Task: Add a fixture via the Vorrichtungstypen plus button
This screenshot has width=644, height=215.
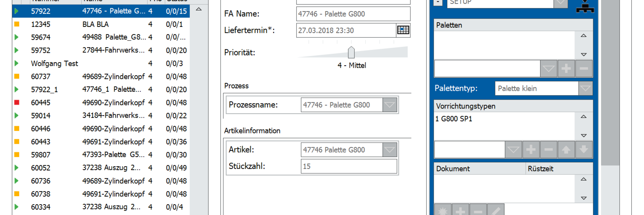Action: click(x=531, y=149)
